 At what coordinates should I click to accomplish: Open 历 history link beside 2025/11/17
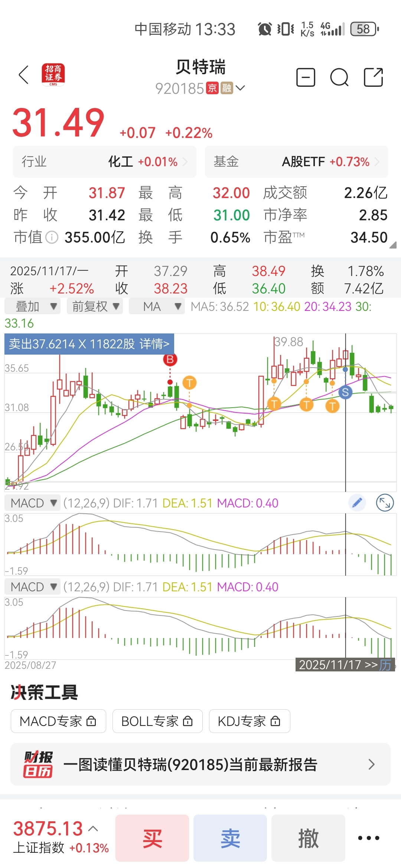pos(385,665)
